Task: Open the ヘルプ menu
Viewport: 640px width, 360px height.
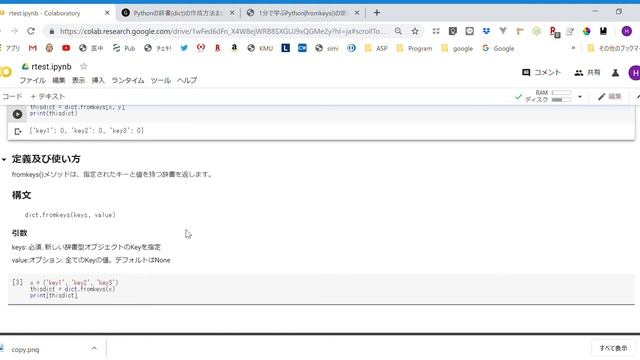Action: pyautogui.click(x=187, y=80)
